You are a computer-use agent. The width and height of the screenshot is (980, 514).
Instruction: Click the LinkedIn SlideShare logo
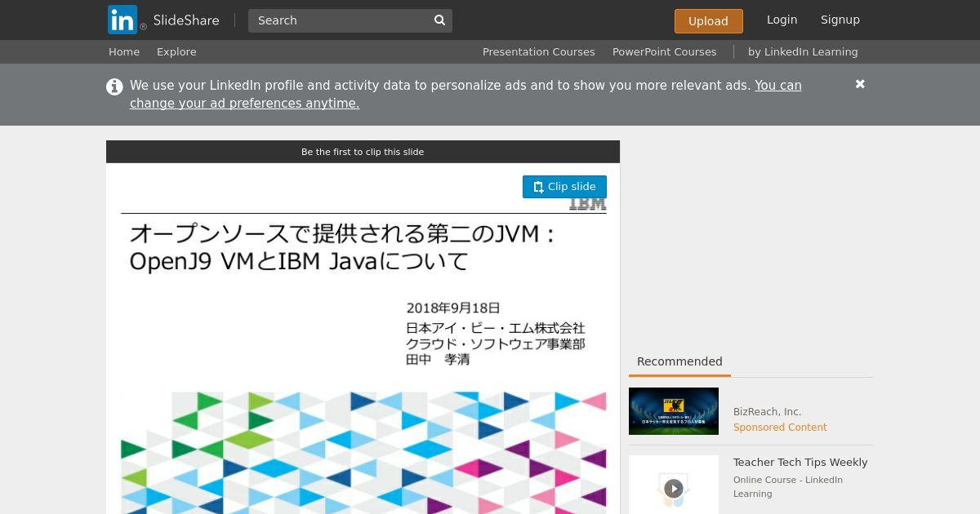click(x=163, y=20)
